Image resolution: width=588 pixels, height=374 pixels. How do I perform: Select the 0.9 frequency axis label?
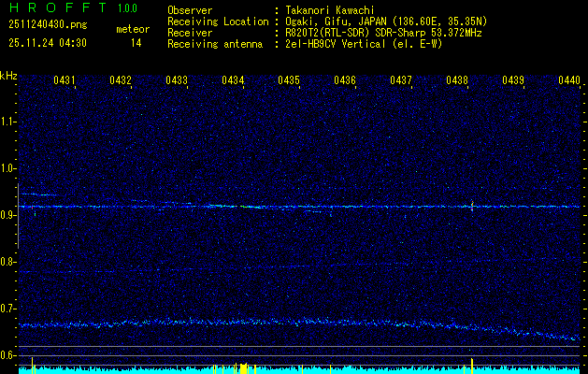coord(8,214)
